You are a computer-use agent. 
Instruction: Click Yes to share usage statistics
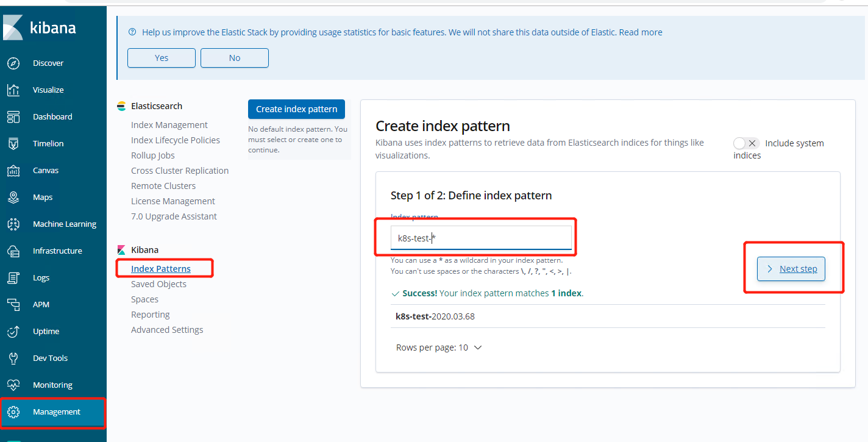click(162, 58)
